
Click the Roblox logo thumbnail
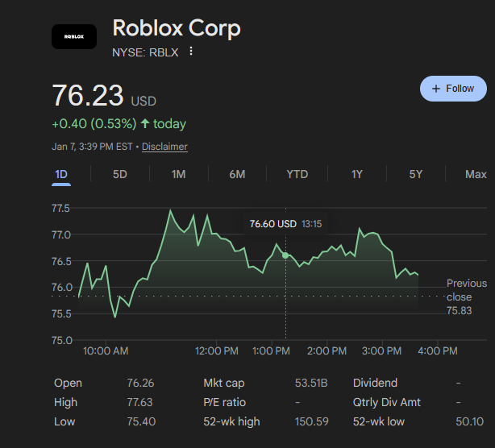coord(74,36)
